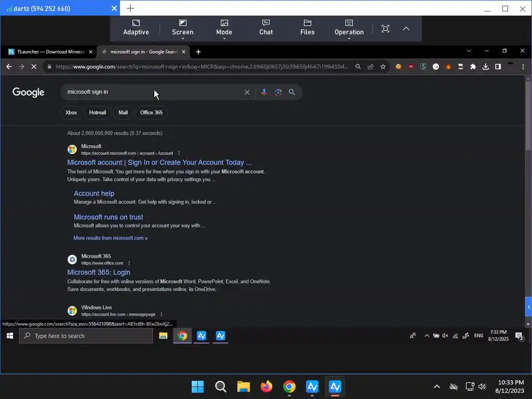Viewport: 532px width, 399px height.
Task: Expand the Operation dropdown menu
Action: (349, 29)
